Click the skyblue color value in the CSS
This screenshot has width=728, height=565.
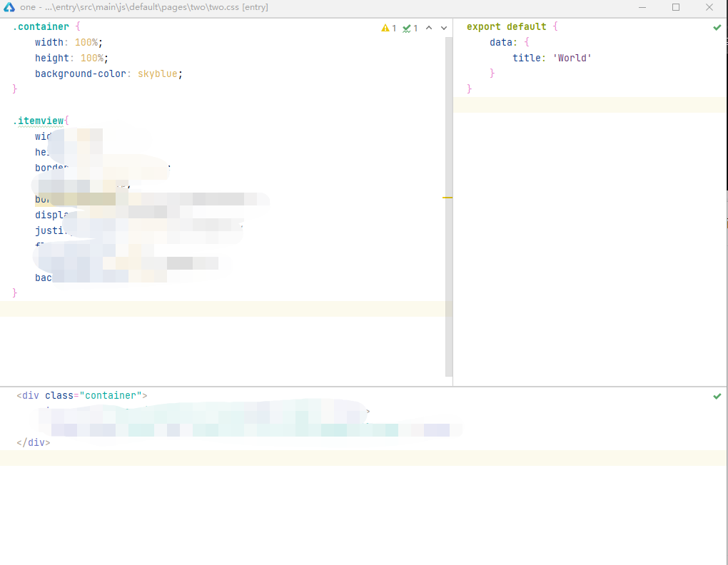pos(156,73)
